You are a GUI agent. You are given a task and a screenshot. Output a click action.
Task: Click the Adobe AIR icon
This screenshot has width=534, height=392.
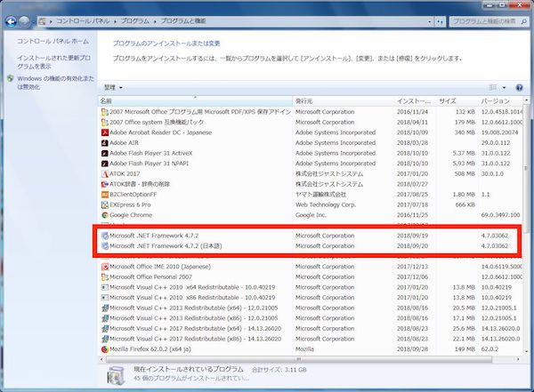[105, 143]
